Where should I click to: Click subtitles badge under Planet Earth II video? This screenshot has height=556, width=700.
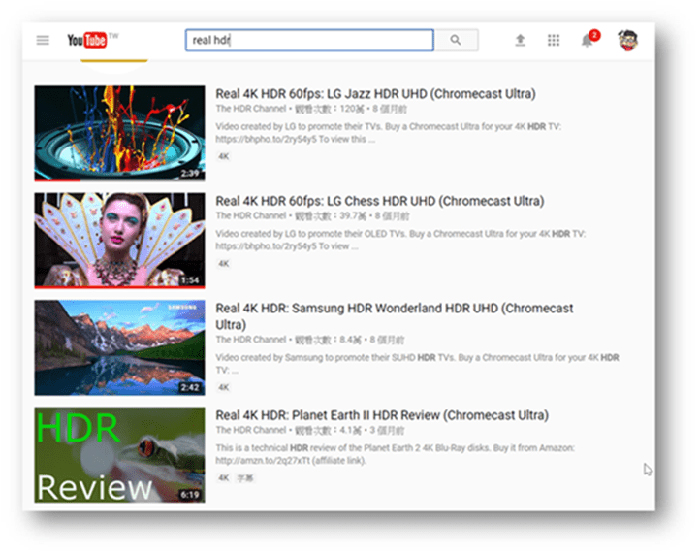coord(245,478)
